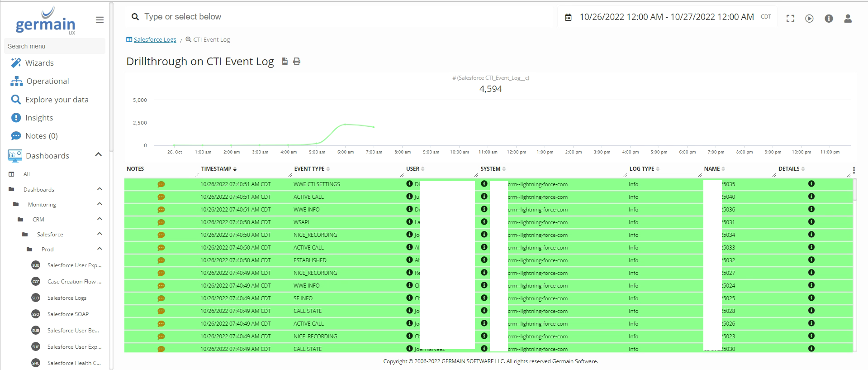
Task: Collapse the Prod folder
Action: [x=100, y=249]
